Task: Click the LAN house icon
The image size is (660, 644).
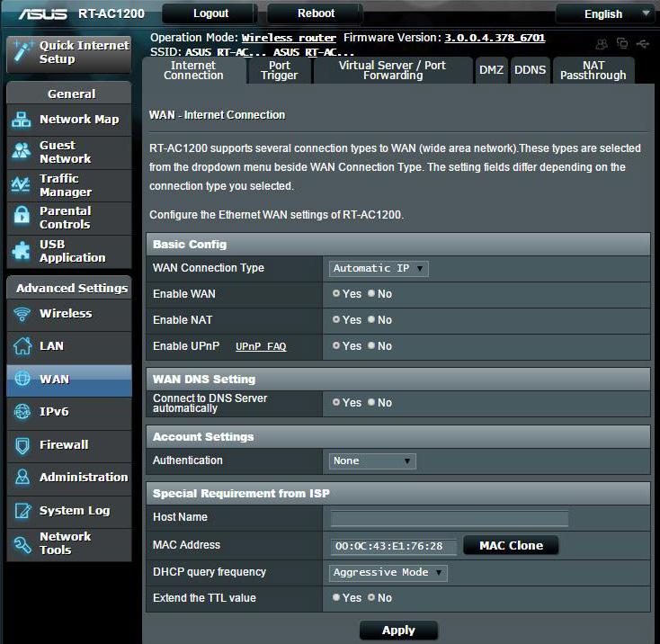Action: click(x=22, y=346)
